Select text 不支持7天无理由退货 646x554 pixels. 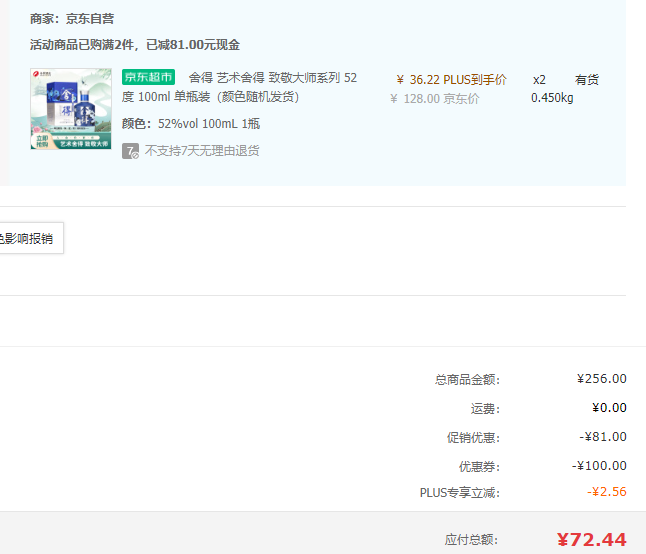click(x=202, y=151)
